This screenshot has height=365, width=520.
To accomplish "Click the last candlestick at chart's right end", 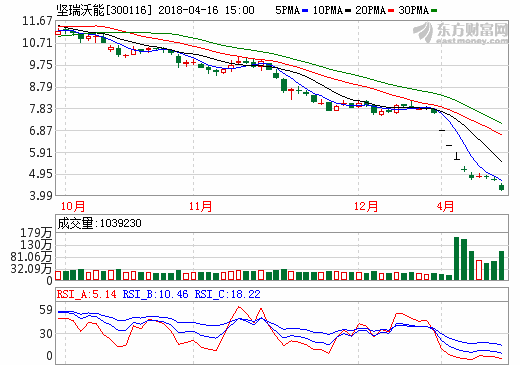I will (501, 187).
